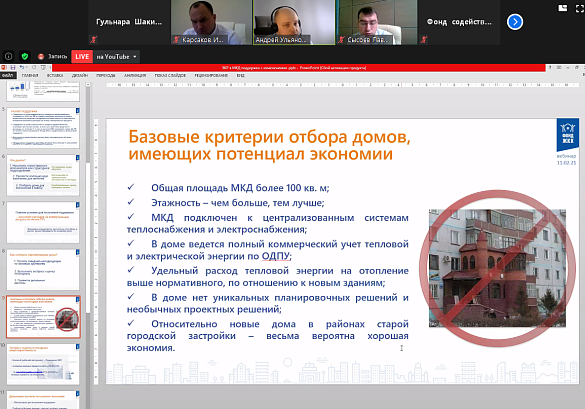
Task: Click the meeting info icon
Action: (x=8, y=56)
